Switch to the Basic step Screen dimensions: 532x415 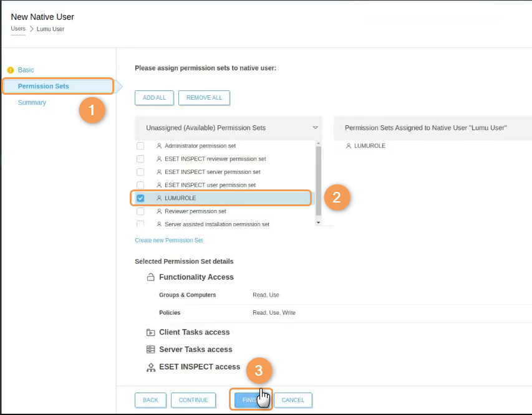[x=26, y=70]
